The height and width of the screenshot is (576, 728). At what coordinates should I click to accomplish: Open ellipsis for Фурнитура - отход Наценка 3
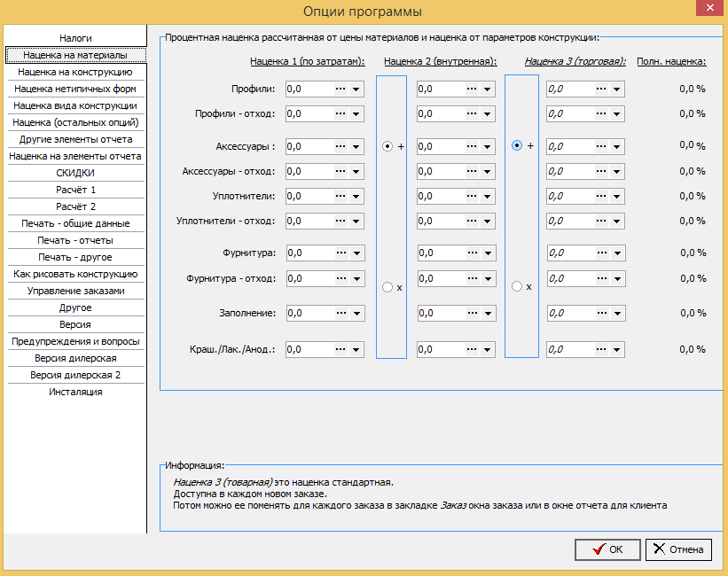point(602,278)
